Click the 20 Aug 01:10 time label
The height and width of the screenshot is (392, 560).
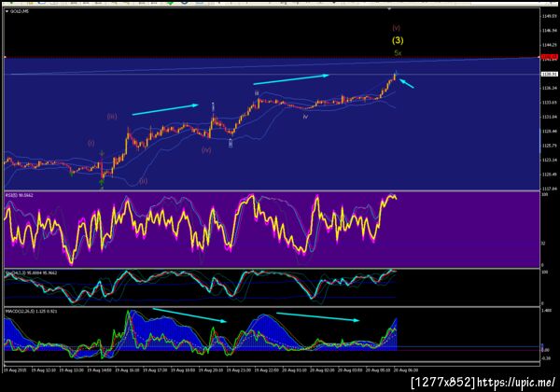(x=294, y=371)
